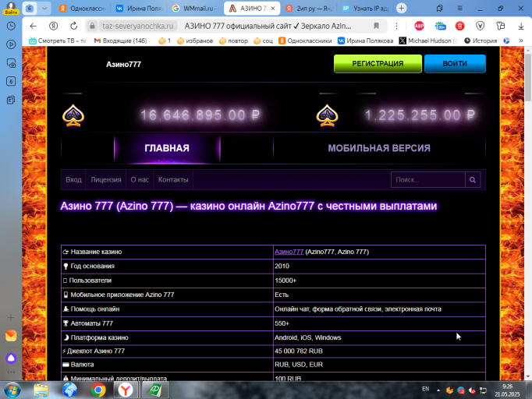Click the Азино777 site title
The height and width of the screenshot is (399, 532).
pos(123,65)
